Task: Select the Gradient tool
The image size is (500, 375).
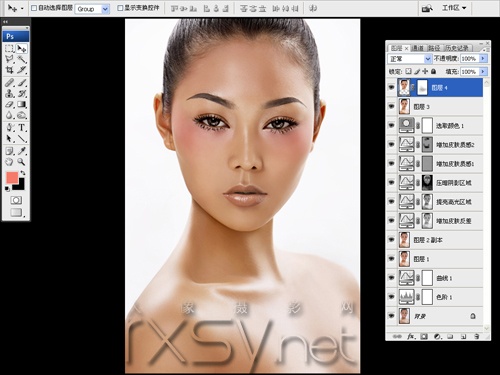Action: point(22,104)
